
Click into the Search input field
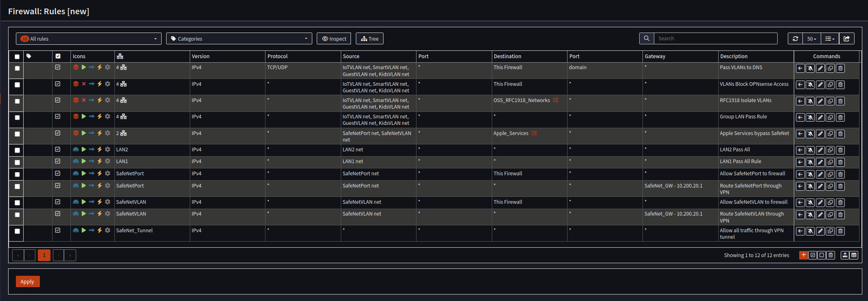point(715,39)
